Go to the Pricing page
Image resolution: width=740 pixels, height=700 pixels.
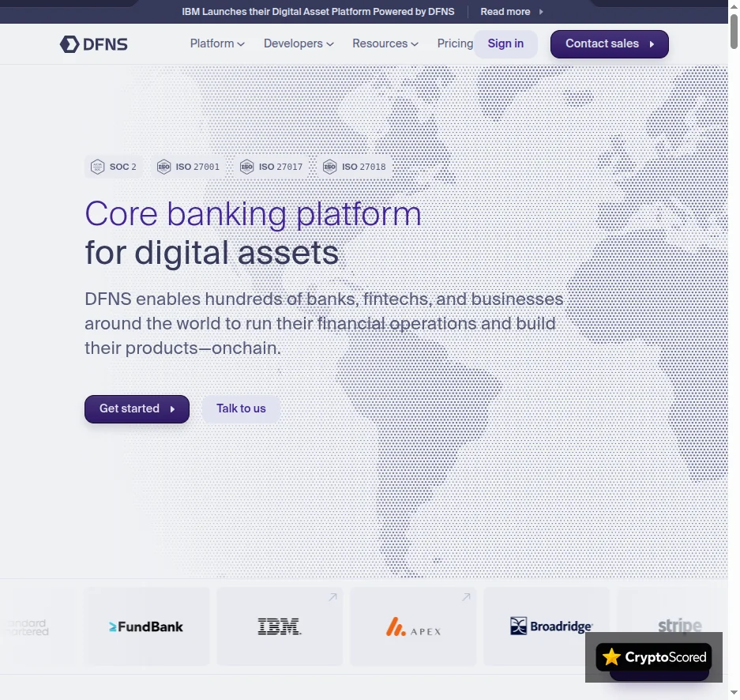pos(455,43)
